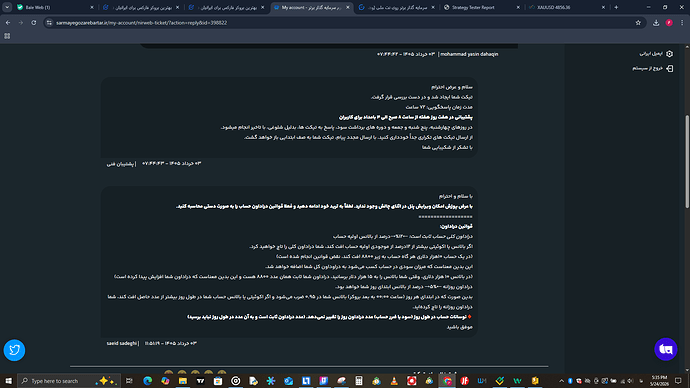Screen dimensions: 690x388
Task: Go forward to the next page
Action: click(x=21, y=22)
